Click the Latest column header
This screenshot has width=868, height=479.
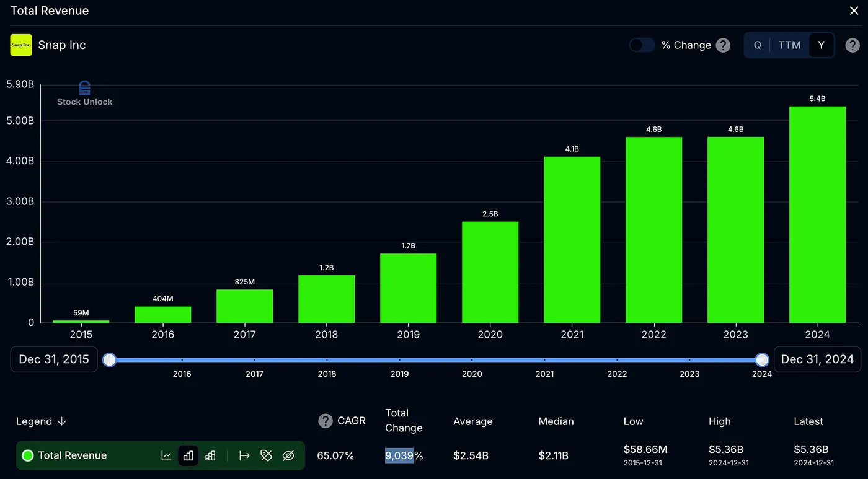pos(808,421)
